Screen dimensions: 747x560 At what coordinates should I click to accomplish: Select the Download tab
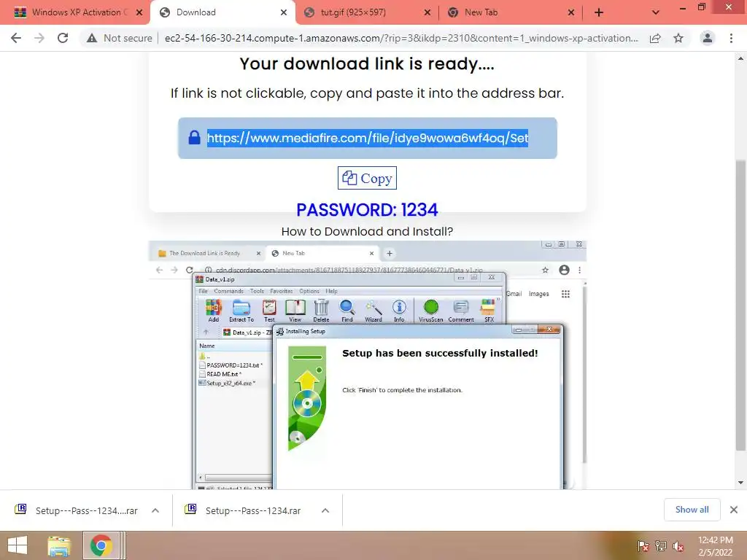223,12
